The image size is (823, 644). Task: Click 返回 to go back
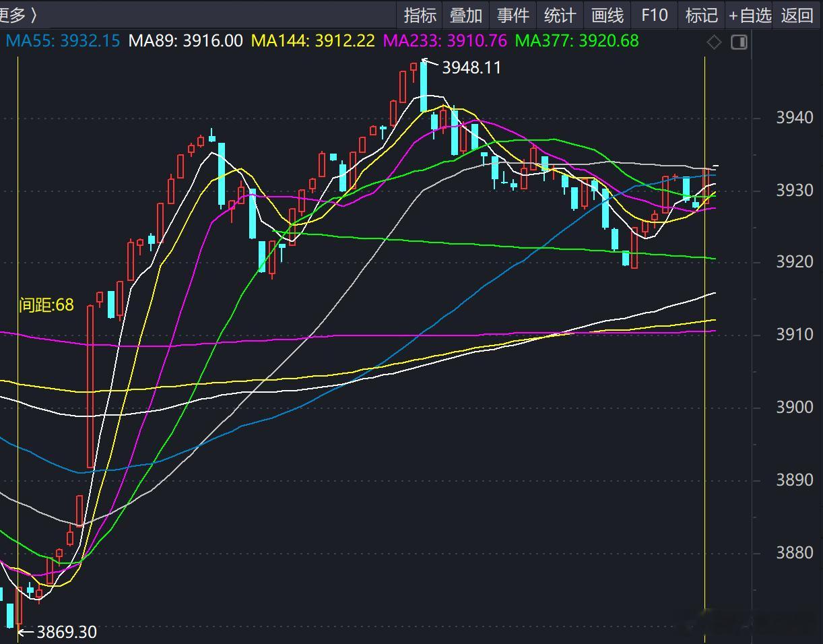click(797, 15)
